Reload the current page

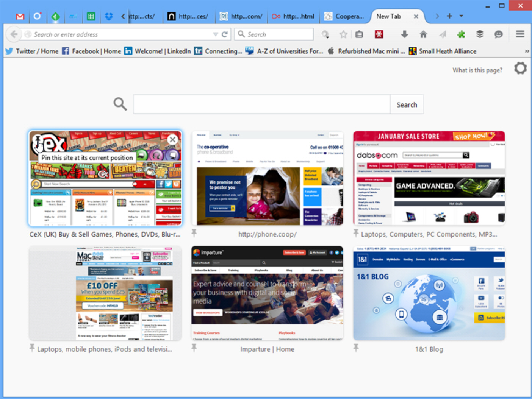pos(225,34)
